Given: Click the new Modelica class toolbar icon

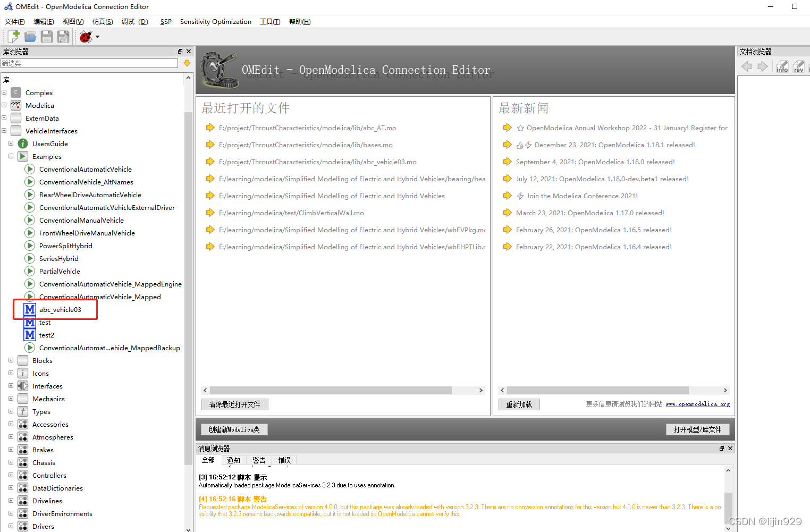Looking at the screenshot, I should pos(12,36).
